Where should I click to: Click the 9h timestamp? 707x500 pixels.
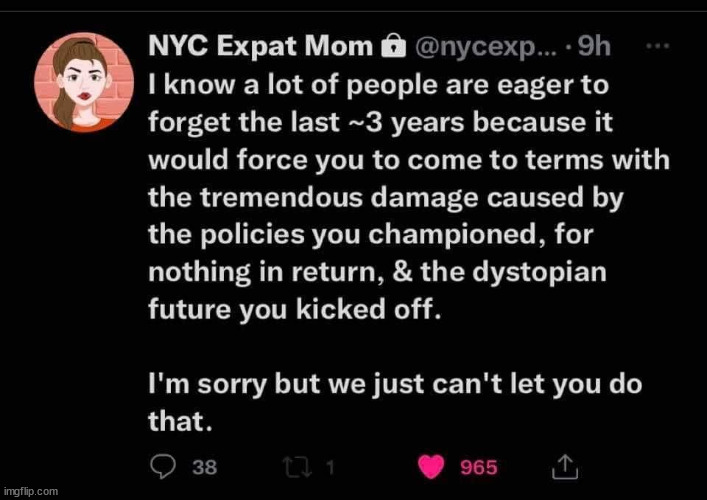pos(595,46)
